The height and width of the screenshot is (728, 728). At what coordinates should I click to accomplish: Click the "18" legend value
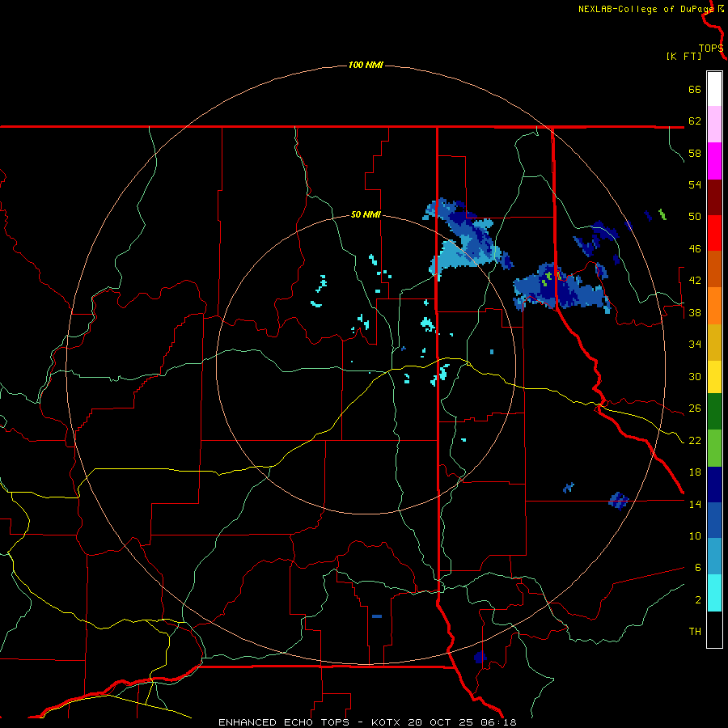tap(695, 472)
